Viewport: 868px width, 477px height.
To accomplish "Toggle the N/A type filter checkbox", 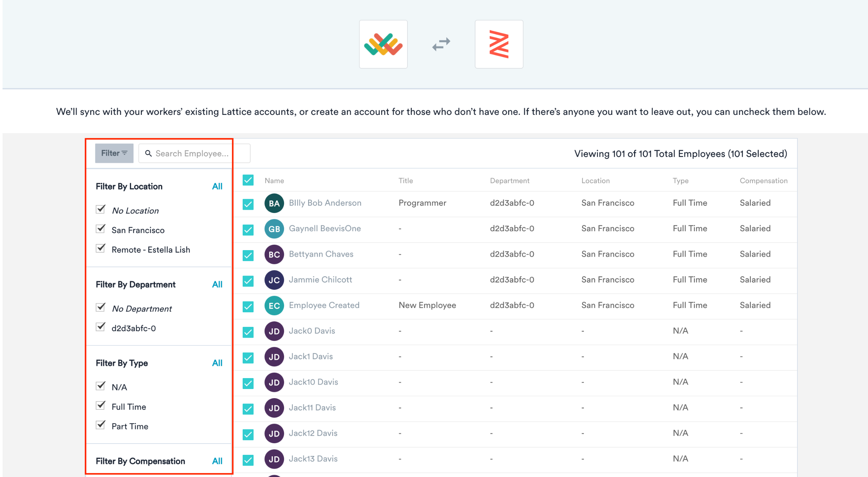I will (x=100, y=386).
